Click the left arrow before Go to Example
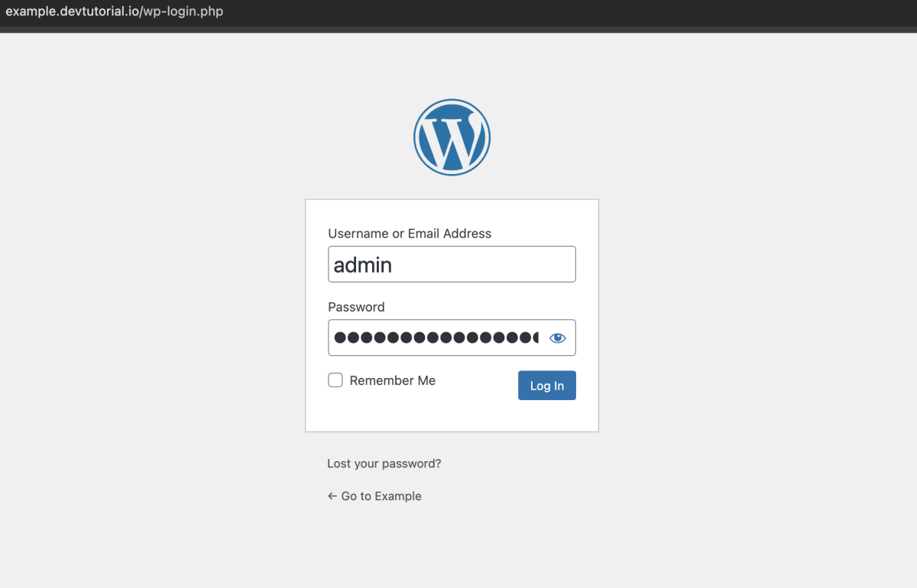Image resolution: width=917 pixels, height=588 pixels. pyautogui.click(x=332, y=496)
